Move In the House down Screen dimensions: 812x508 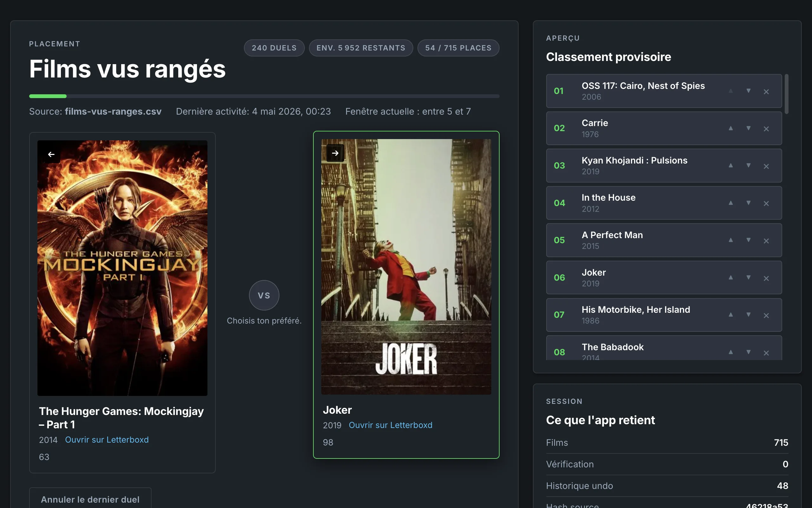tap(748, 203)
